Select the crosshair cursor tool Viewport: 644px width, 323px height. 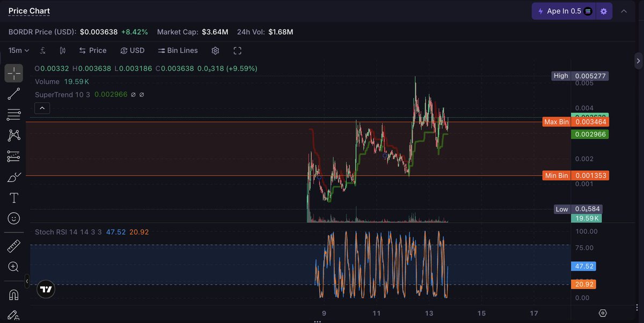pyautogui.click(x=14, y=73)
